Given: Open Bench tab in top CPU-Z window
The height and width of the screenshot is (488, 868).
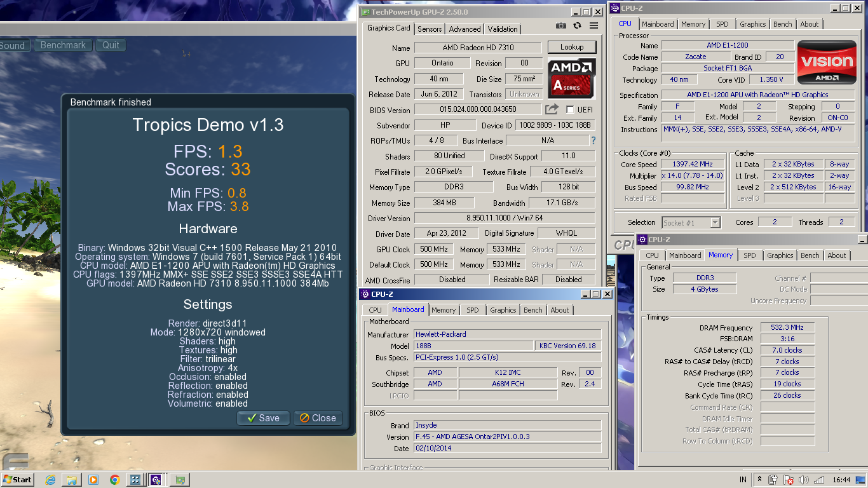Looking at the screenshot, I should coord(783,24).
